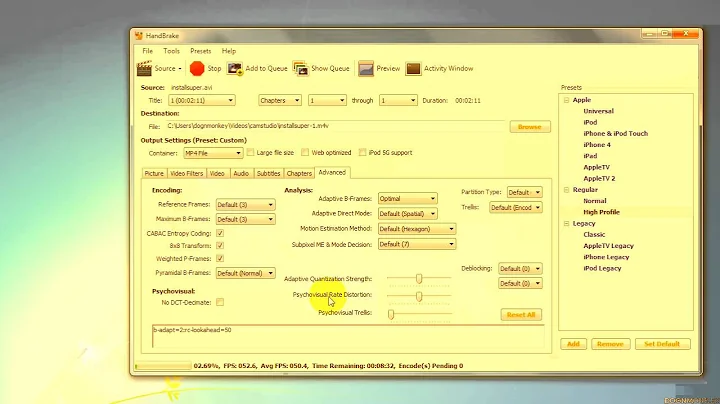Image resolution: width=720 pixels, height=404 pixels.
Task: Click the Set Default button
Action: pyautogui.click(x=662, y=344)
